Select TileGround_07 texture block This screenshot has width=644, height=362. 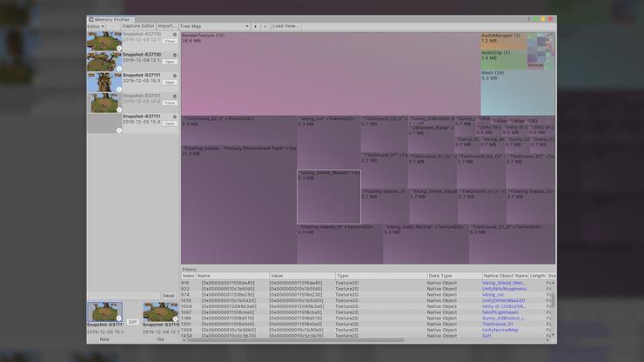(x=385, y=170)
